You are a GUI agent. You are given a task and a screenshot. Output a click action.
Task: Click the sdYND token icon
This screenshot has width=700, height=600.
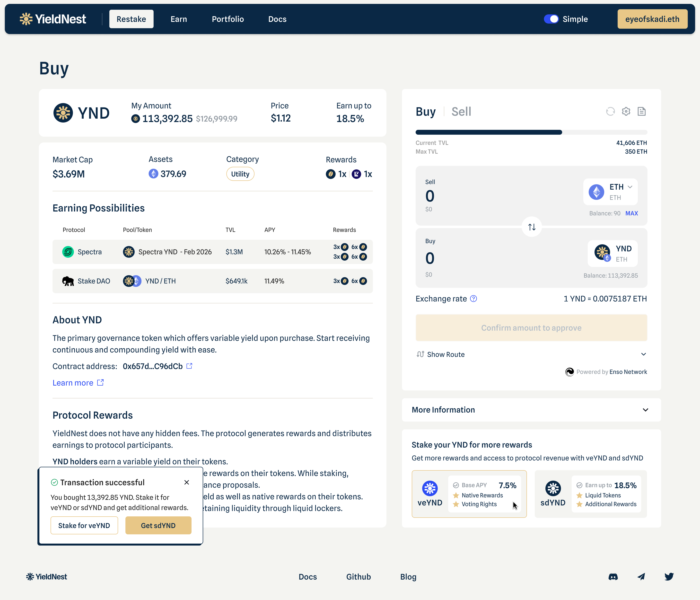553,488
